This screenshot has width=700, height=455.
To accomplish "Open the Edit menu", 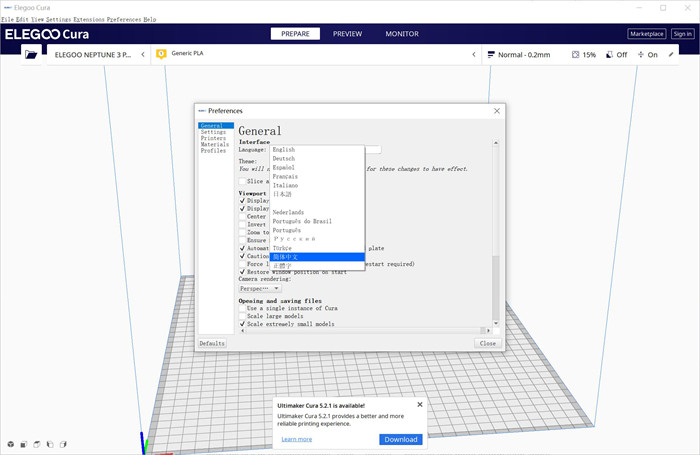I will 22,20.
